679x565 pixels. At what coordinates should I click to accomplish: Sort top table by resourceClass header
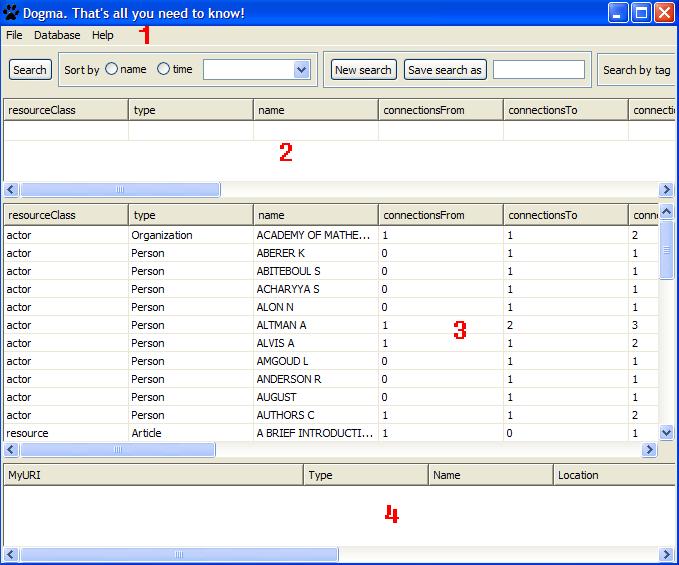(66, 110)
